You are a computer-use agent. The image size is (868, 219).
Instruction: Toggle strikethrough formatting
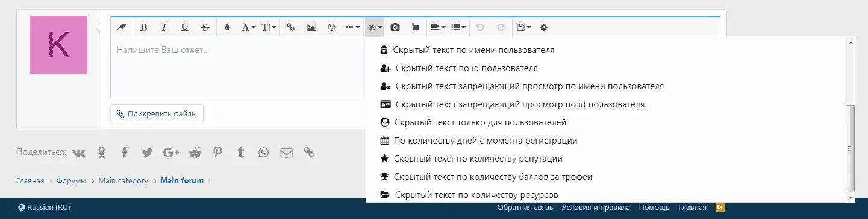[205, 27]
